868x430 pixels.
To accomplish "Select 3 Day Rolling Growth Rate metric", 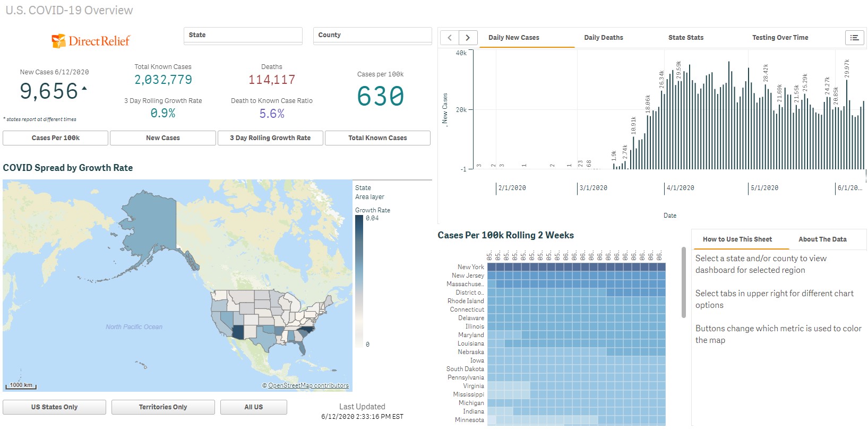I will tap(270, 138).
